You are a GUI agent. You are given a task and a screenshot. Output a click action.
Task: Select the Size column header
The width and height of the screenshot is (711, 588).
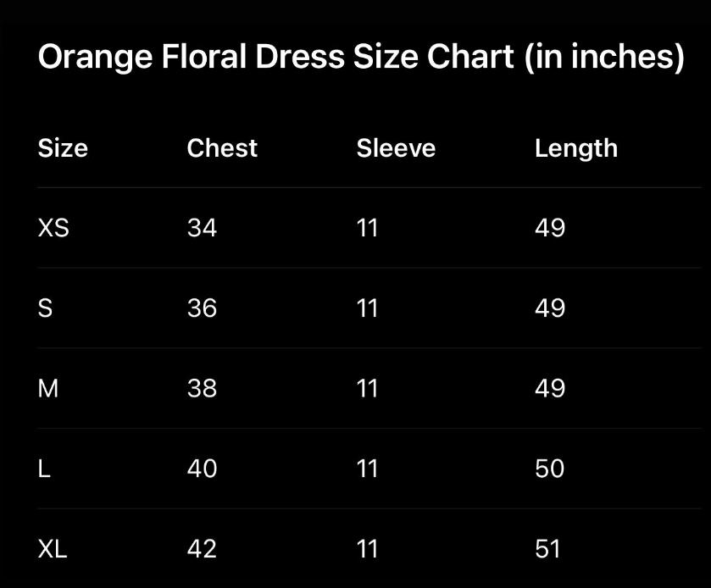[x=63, y=148]
